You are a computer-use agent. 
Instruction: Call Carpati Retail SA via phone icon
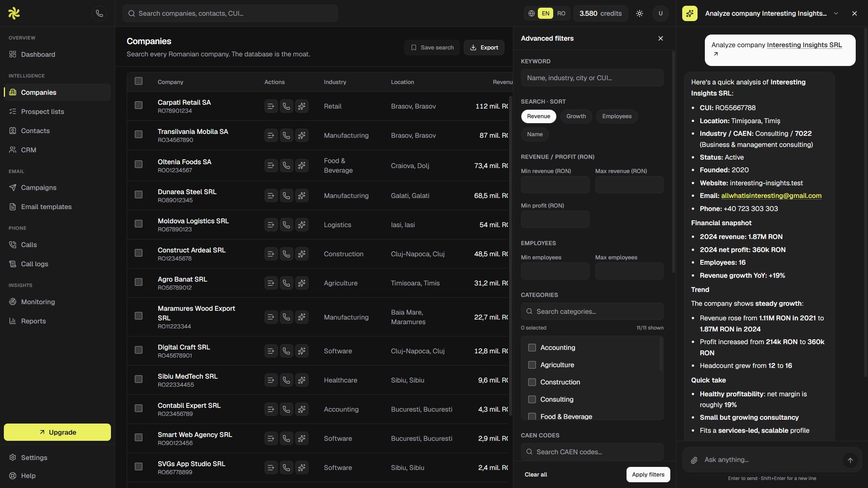[x=286, y=106]
